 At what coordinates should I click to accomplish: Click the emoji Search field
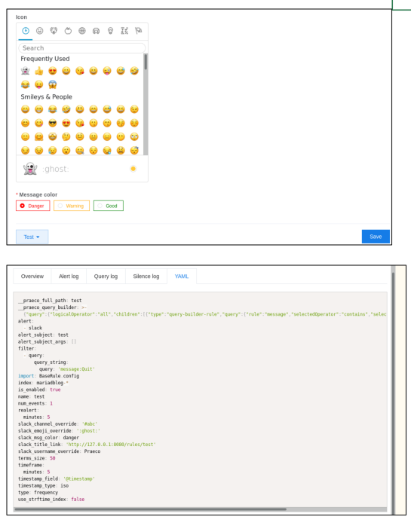[82, 47]
